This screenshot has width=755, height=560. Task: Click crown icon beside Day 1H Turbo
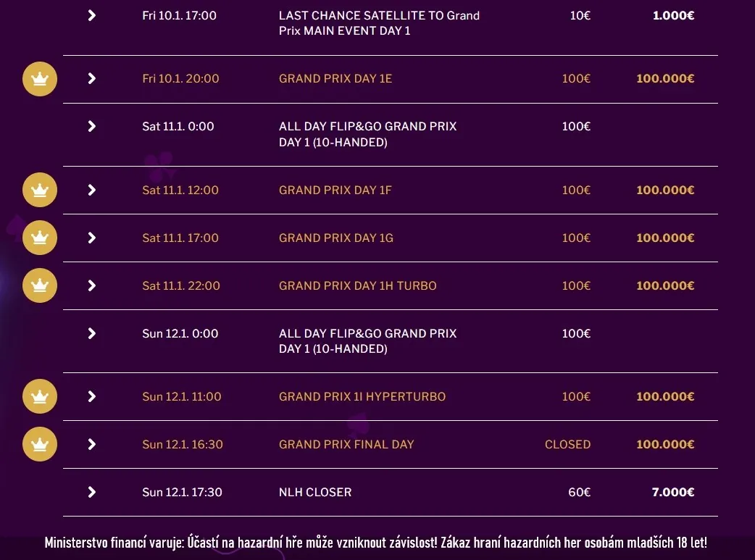click(x=40, y=285)
